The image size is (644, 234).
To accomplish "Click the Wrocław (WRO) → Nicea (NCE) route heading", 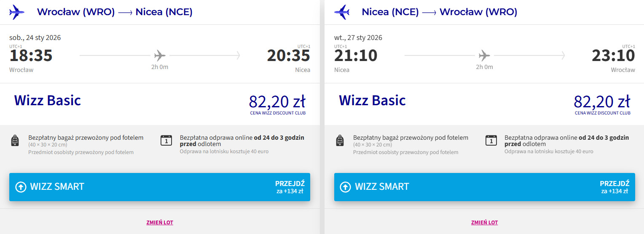I will tap(115, 12).
